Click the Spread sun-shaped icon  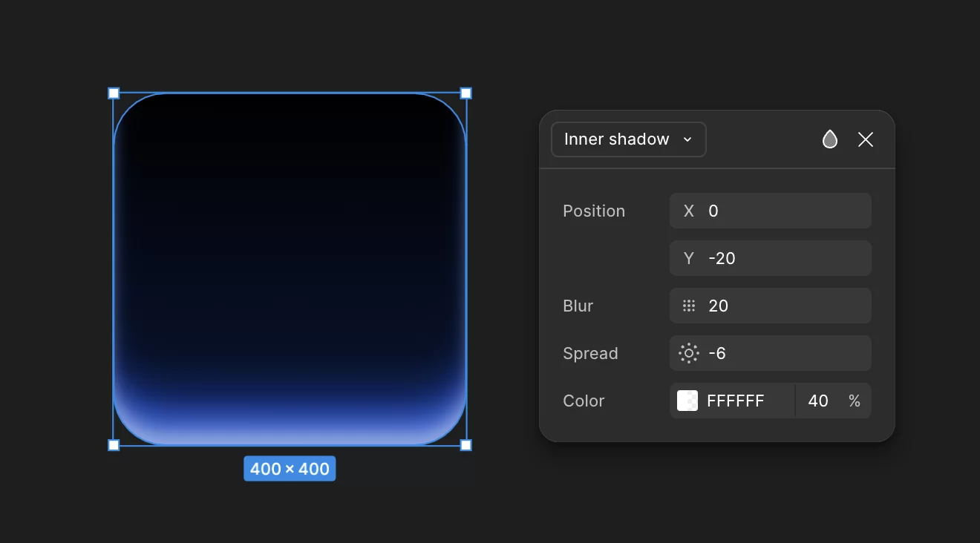coord(689,353)
